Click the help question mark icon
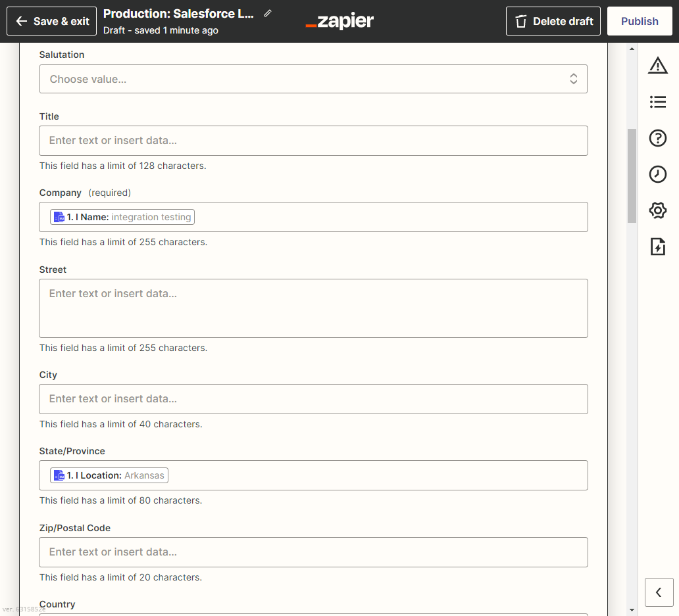This screenshot has height=616, width=679. pos(657,138)
